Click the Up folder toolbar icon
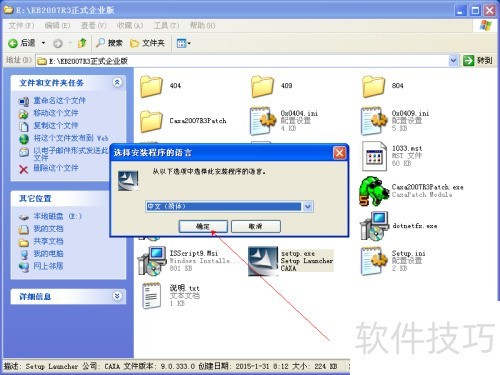500x375 pixels. click(x=82, y=43)
